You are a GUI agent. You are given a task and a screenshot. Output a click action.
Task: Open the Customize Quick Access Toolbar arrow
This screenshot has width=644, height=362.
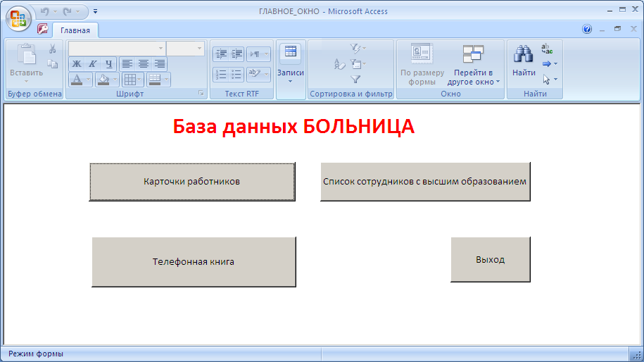click(95, 11)
